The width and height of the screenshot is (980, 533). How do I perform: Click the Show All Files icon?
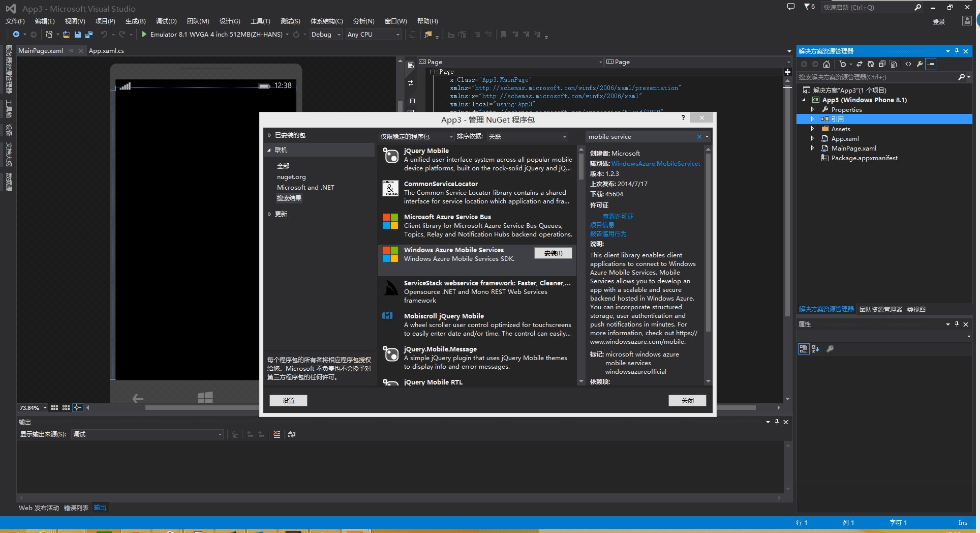coord(893,64)
